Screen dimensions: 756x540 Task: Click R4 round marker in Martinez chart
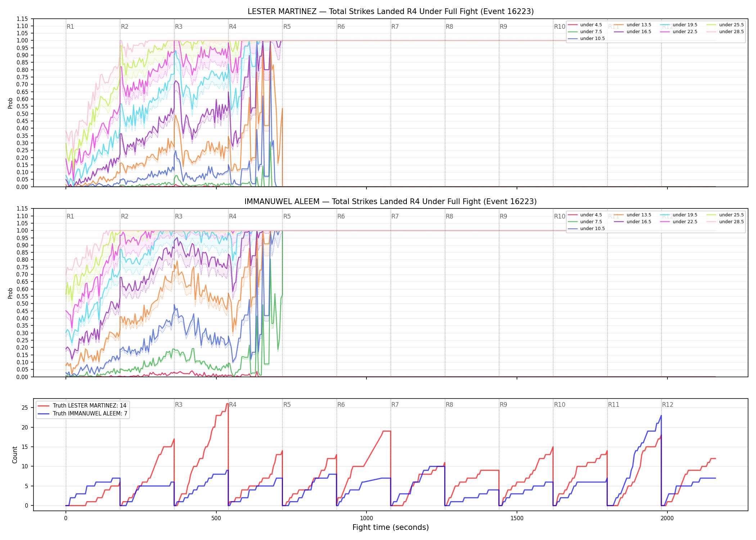tap(233, 27)
